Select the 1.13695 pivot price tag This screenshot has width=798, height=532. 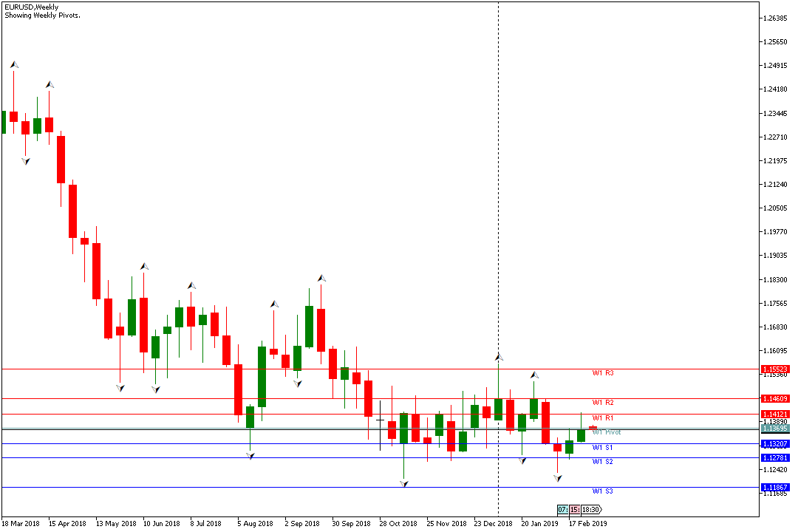[x=776, y=429]
